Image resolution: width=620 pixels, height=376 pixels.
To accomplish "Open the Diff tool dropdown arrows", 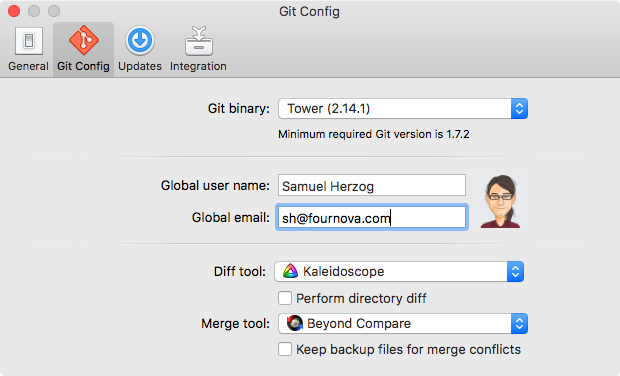I will click(515, 272).
